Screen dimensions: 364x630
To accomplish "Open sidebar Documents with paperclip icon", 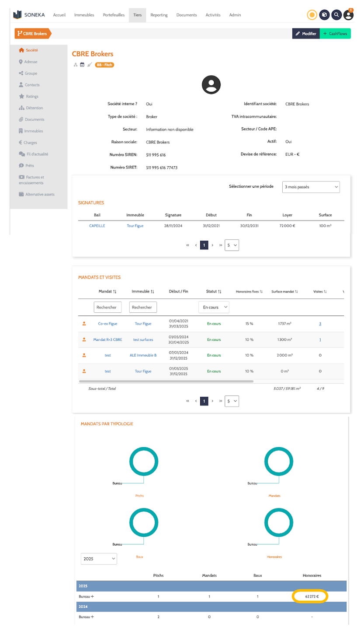I will click(31, 119).
